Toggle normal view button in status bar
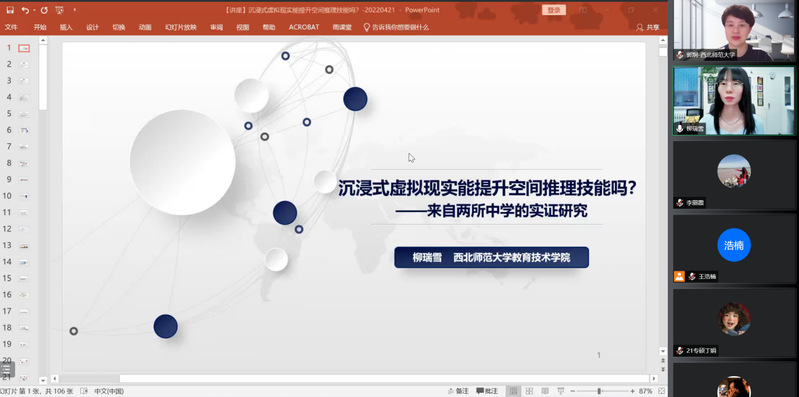 [x=514, y=391]
